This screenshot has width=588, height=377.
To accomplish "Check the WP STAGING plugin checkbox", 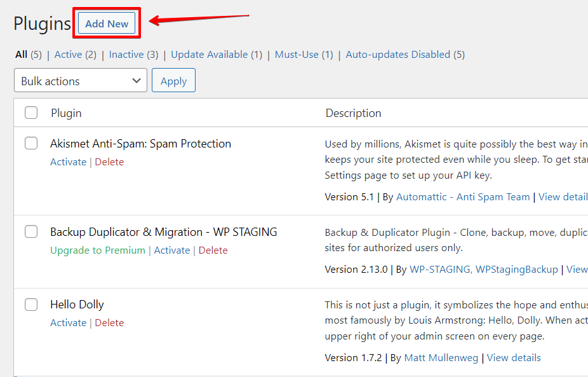I will tap(31, 231).
